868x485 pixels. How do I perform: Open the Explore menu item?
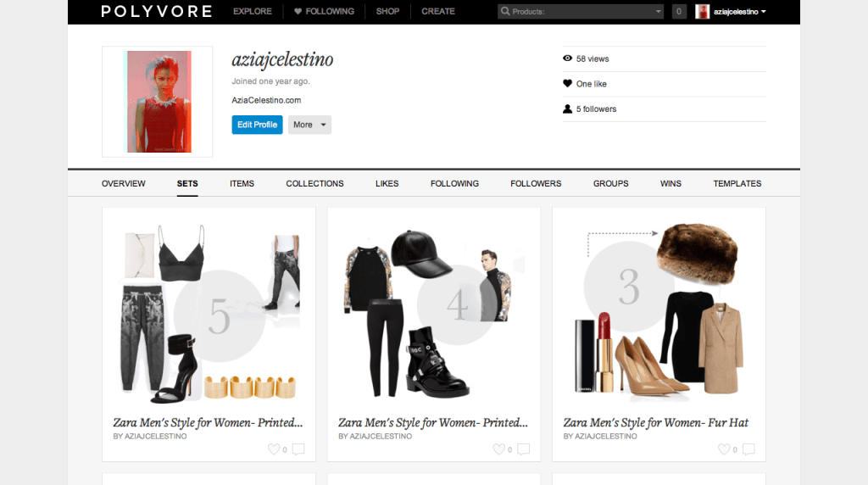pos(253,12)
